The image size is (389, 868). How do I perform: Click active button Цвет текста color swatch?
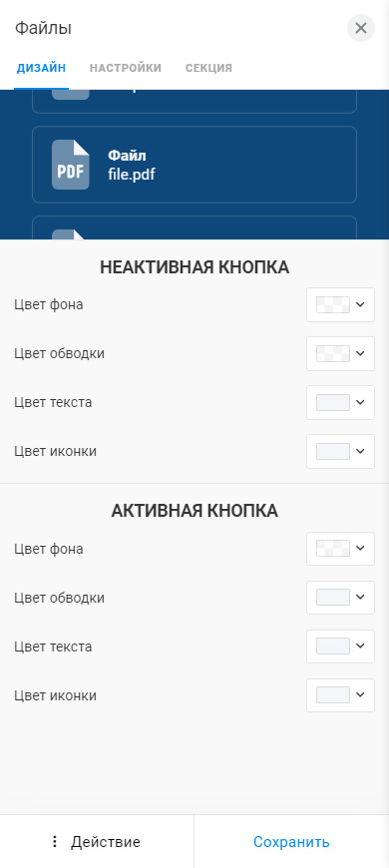[333, 647]
